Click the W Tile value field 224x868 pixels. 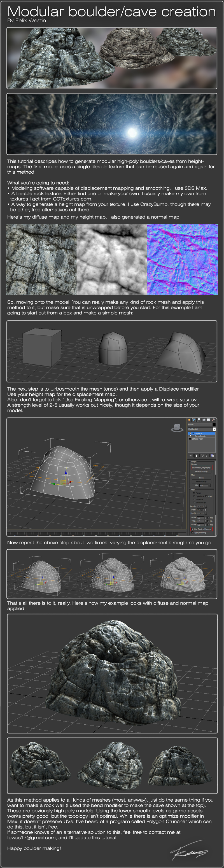coord(201,525)
